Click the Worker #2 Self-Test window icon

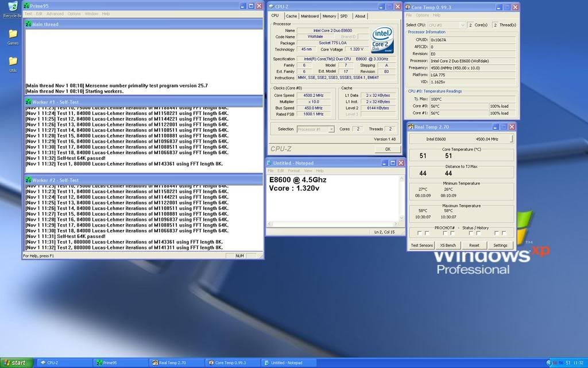[28, 180]
